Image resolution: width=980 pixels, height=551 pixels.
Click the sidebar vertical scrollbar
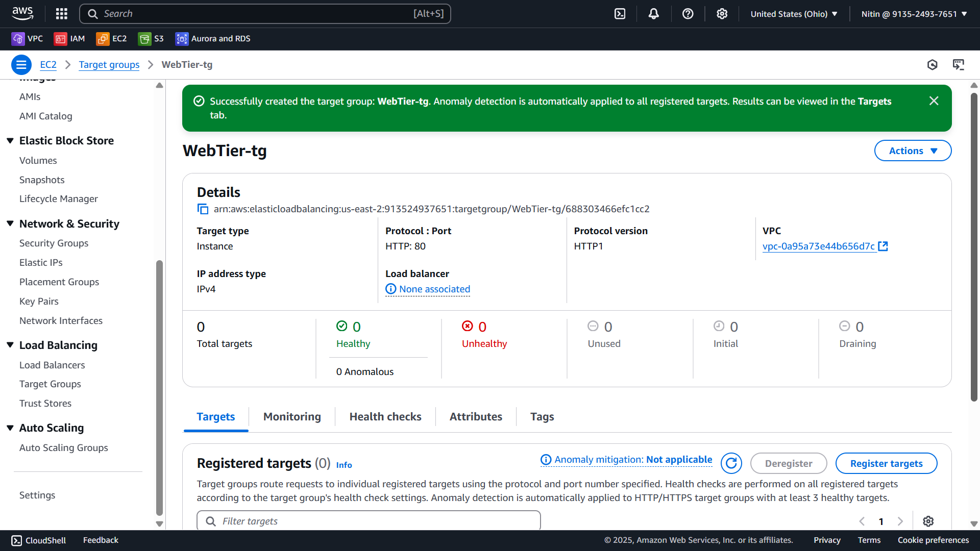click(x=159, y=388)
